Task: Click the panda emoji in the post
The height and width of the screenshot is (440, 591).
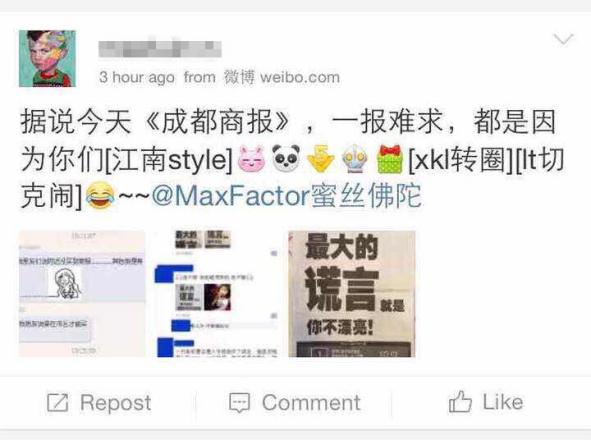Action: [x=286, y=158]
